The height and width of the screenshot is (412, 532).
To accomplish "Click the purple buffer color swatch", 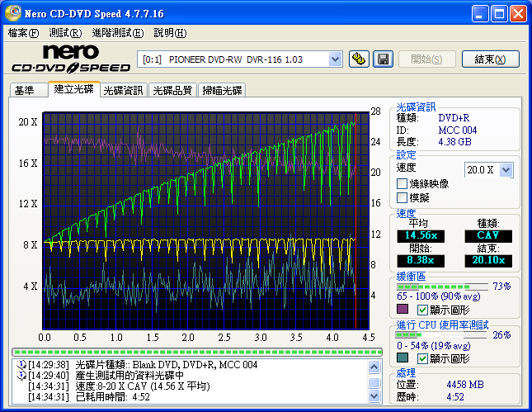I will click(403, 310).
